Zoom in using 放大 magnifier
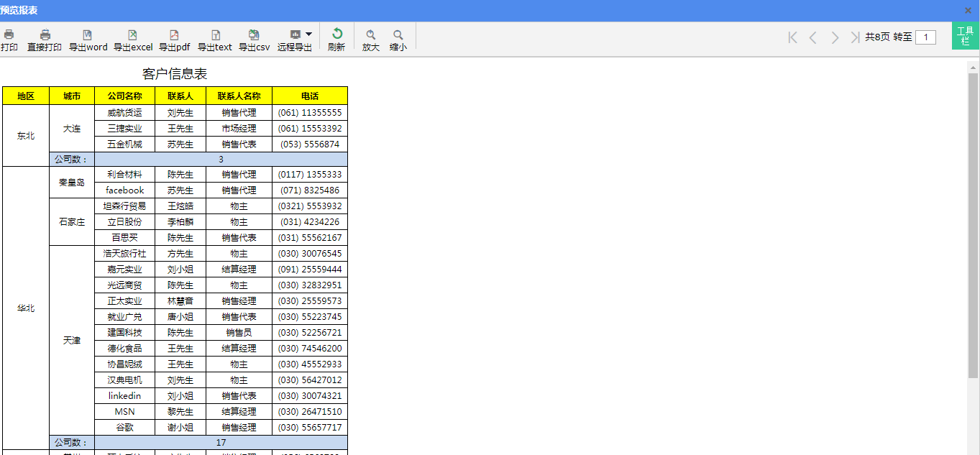Image resolution: width=980 pixels, height=455 pixels. coord(371,35)
